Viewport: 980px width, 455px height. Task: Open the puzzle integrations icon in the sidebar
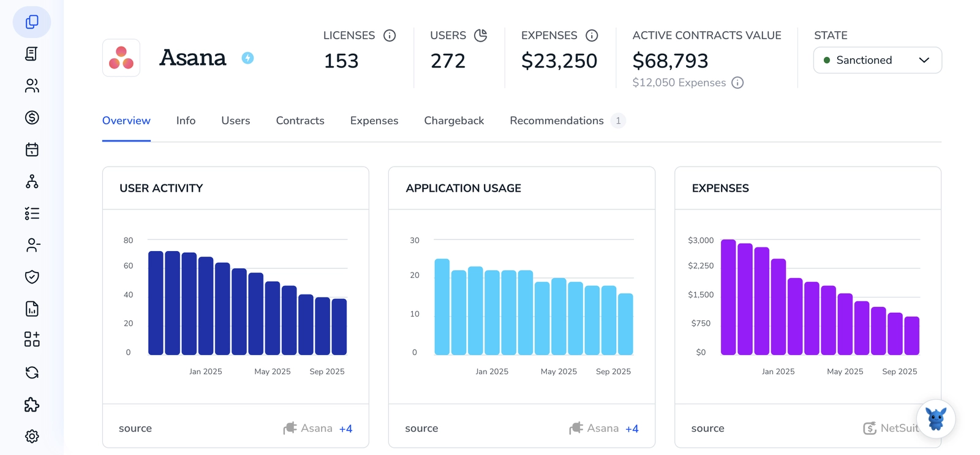(32, 405)
